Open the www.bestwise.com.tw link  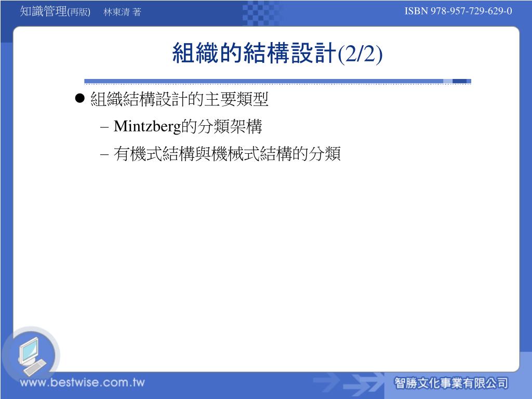click(x=83, y=383)
